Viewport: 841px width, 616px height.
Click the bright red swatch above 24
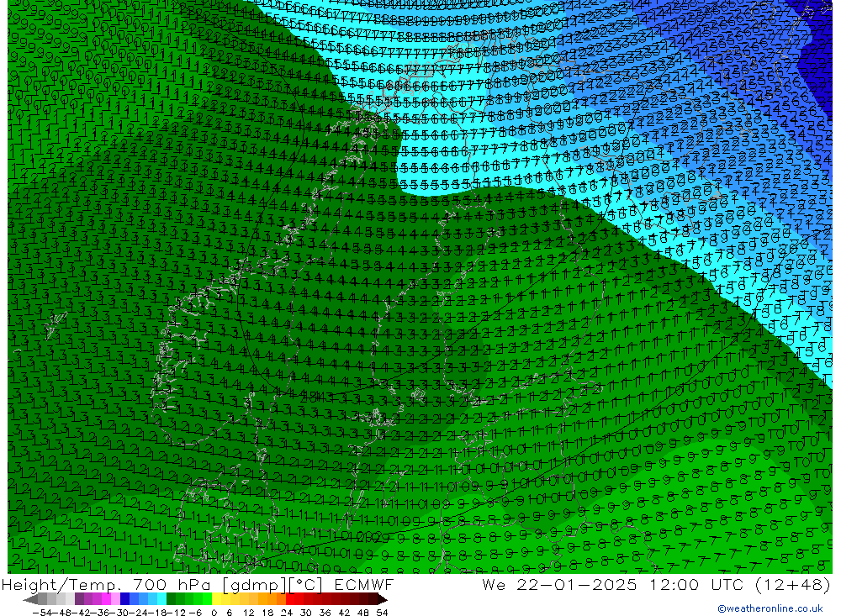click(290, 599)
